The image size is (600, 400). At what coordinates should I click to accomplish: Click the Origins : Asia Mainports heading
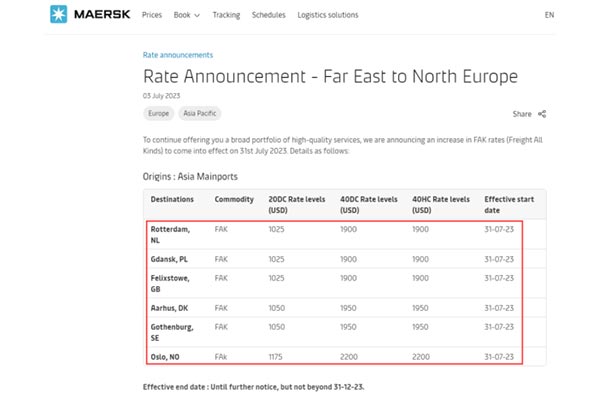190,176
